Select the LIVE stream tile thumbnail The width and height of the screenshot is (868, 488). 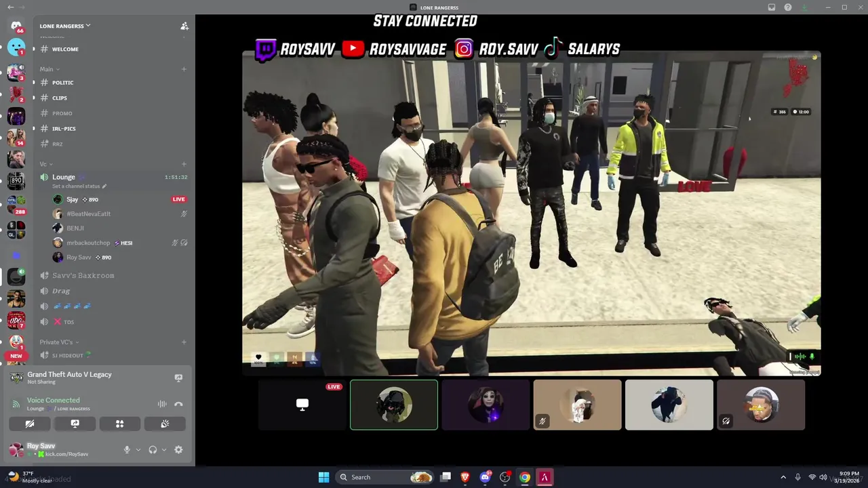tap(302, 405)
